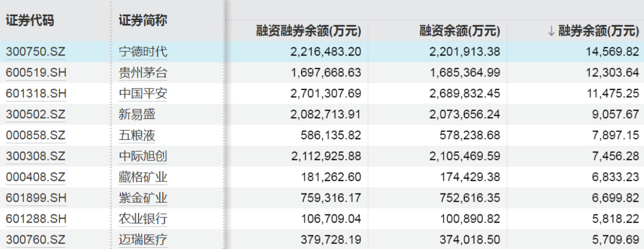
Task: Open stock code 000858.SZ
Action: point(36,136)
